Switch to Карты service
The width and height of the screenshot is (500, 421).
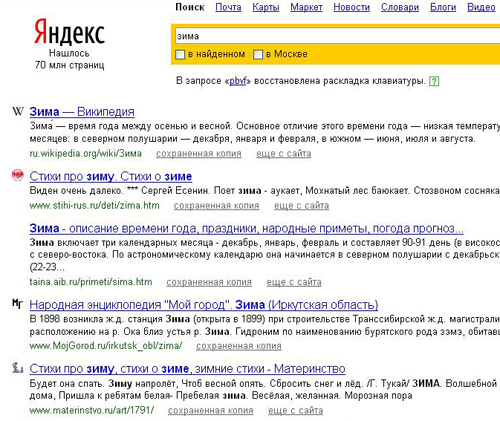(266, 7)
